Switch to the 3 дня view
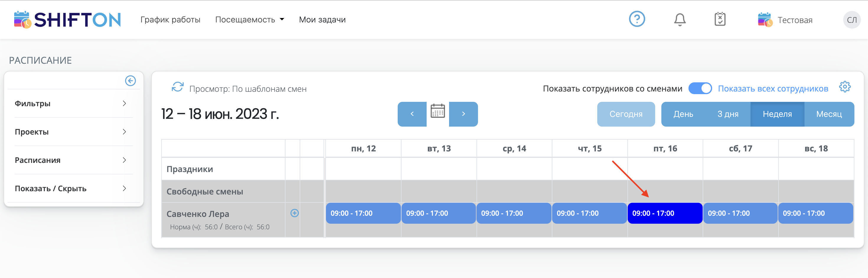868x278 pixels. click(728, 114)
